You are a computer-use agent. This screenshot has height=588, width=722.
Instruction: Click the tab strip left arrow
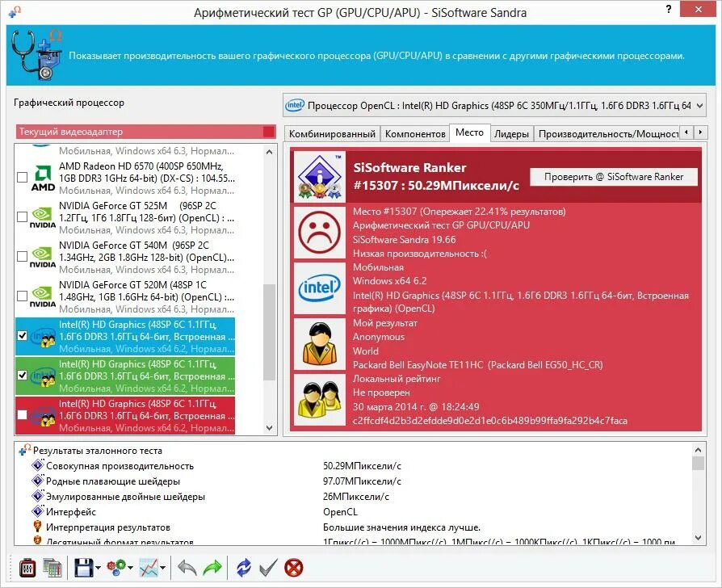pyautogui.click(x=686, y=132)
